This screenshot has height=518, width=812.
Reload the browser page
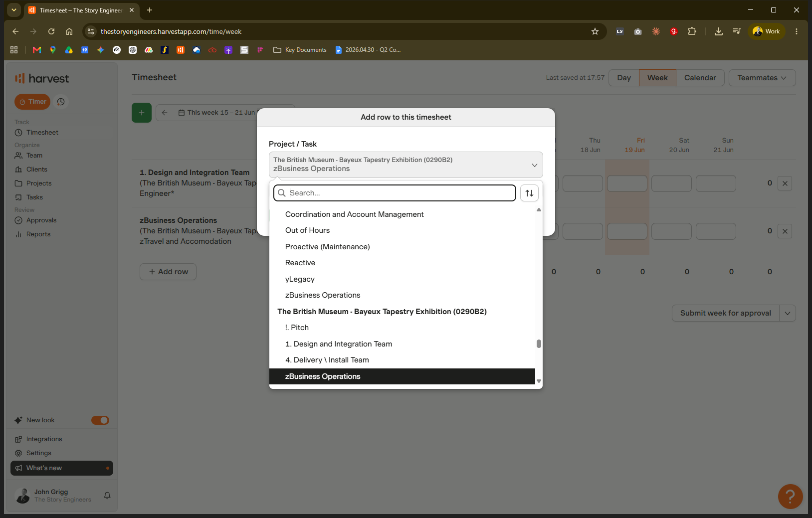(51, 31)
